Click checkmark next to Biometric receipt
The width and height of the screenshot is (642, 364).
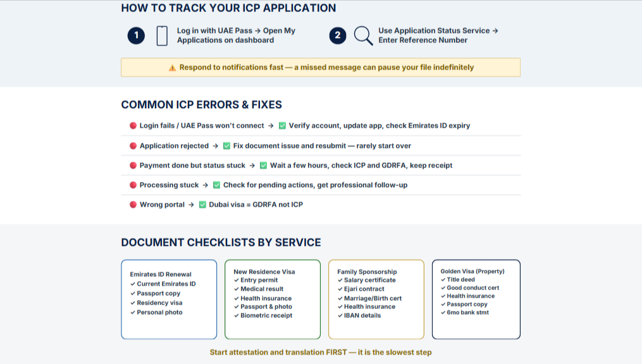237,315
